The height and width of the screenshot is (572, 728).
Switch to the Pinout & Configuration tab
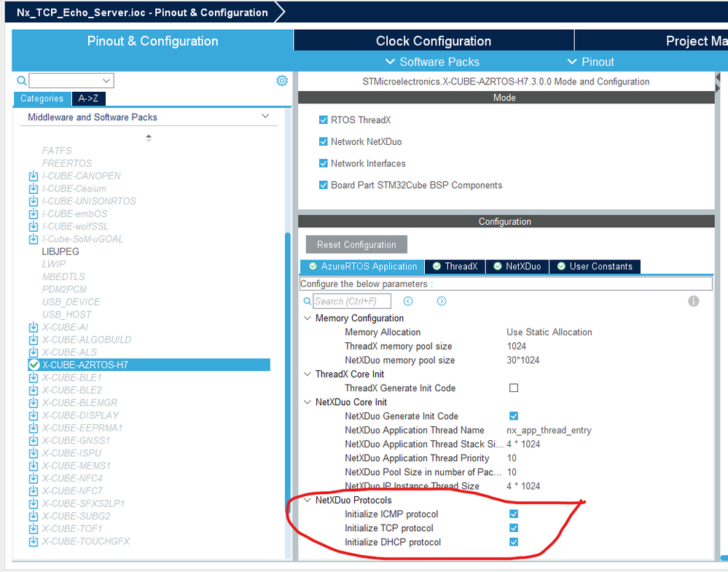tap(153, 41)
